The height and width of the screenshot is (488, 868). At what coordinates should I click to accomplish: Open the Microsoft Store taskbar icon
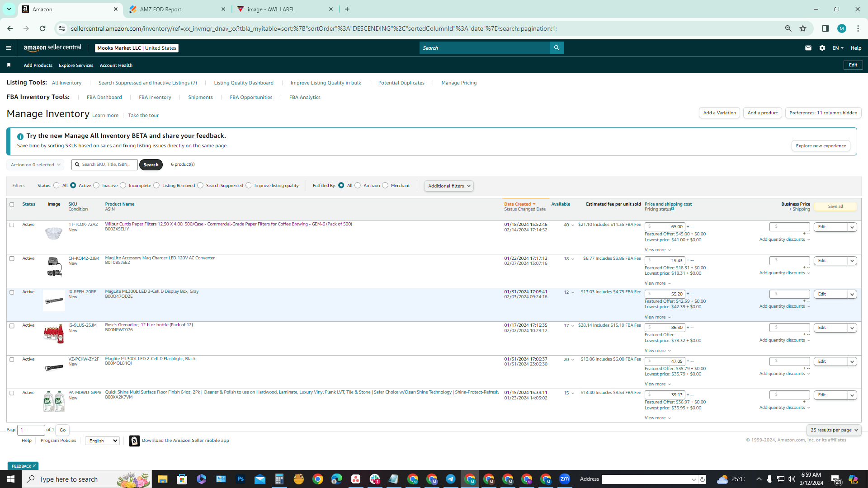point(182,479)
